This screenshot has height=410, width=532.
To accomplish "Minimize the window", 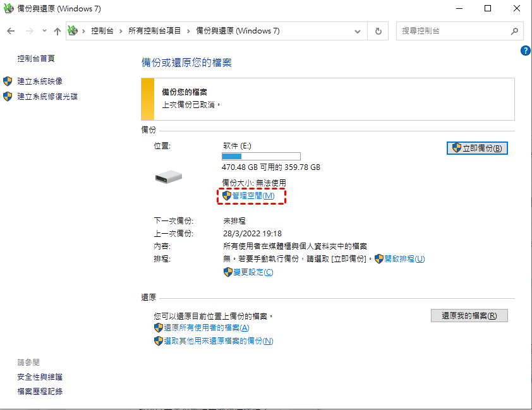I will [459, 8].
